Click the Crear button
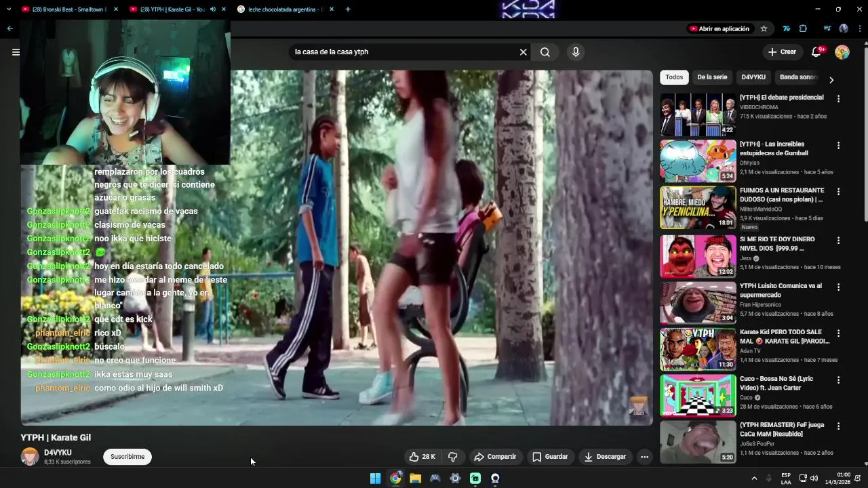 click(x=782, y=52)
